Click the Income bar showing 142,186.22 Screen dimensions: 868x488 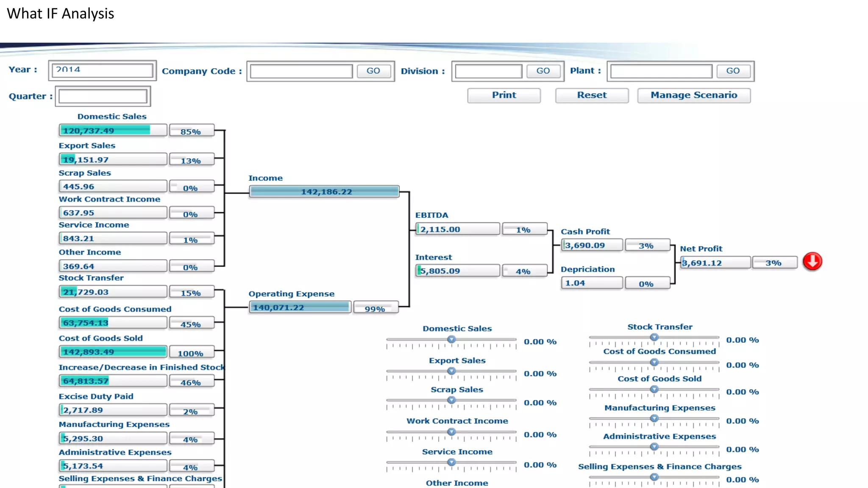[x=324, y=191]
